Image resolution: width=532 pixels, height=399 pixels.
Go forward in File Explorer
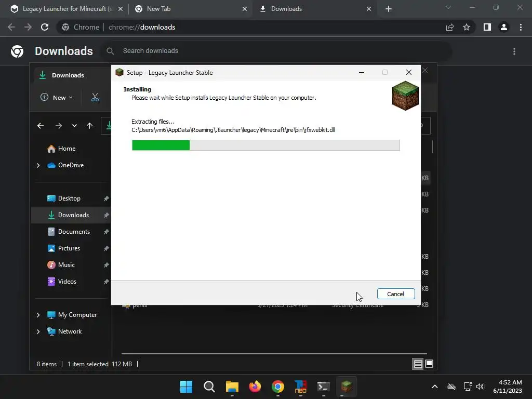pos(59,126)
